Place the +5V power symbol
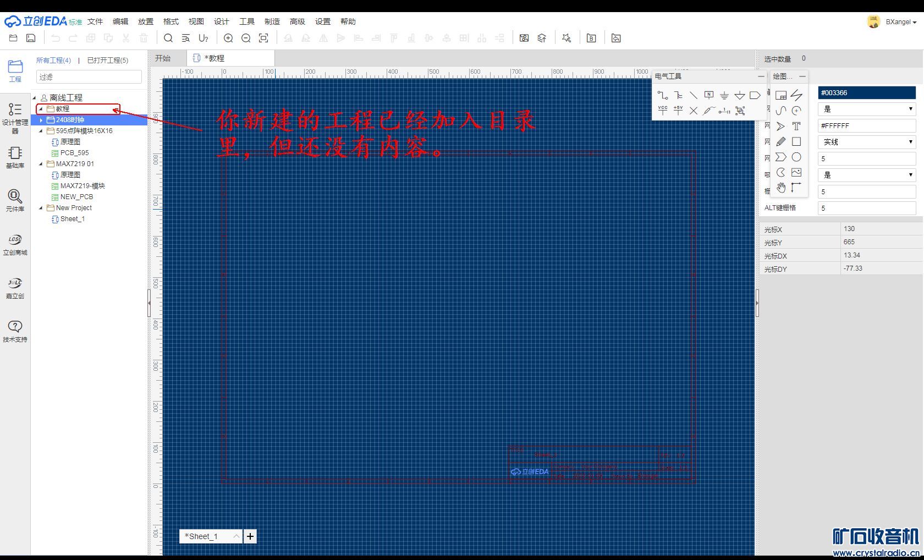This screenshot has width=924, height=560. coord(678,111)
